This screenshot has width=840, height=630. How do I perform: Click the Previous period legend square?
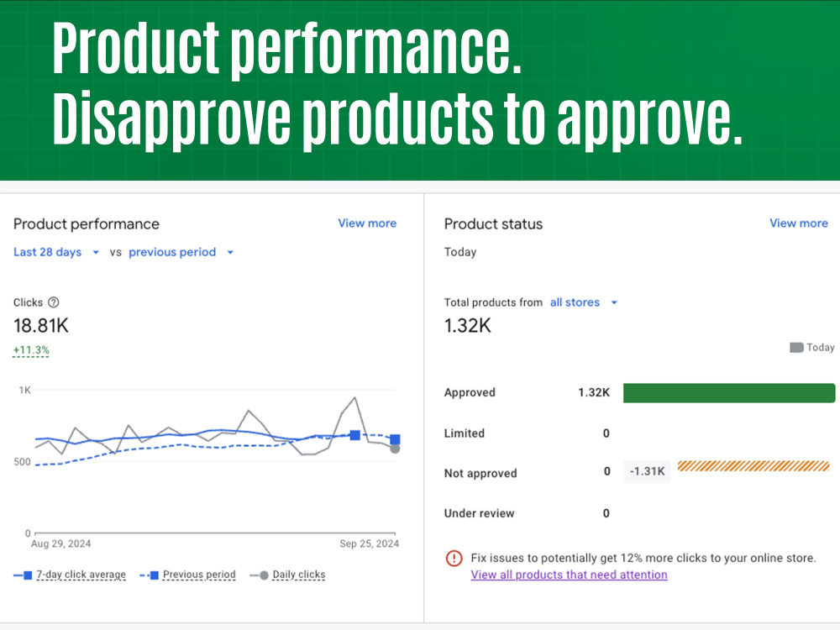(x=155, y=575)
